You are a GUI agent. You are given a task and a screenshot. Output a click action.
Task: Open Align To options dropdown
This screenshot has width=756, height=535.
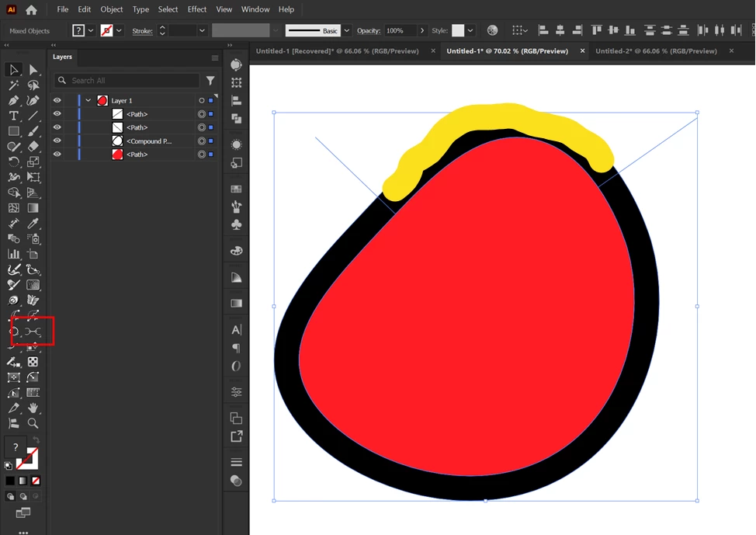pos(519,30)
